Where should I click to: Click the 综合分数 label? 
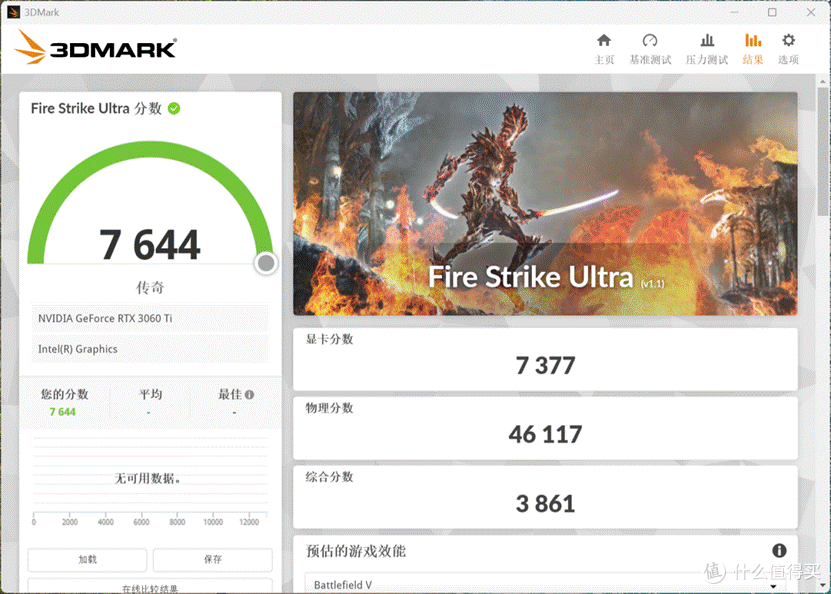click(329, 477)
